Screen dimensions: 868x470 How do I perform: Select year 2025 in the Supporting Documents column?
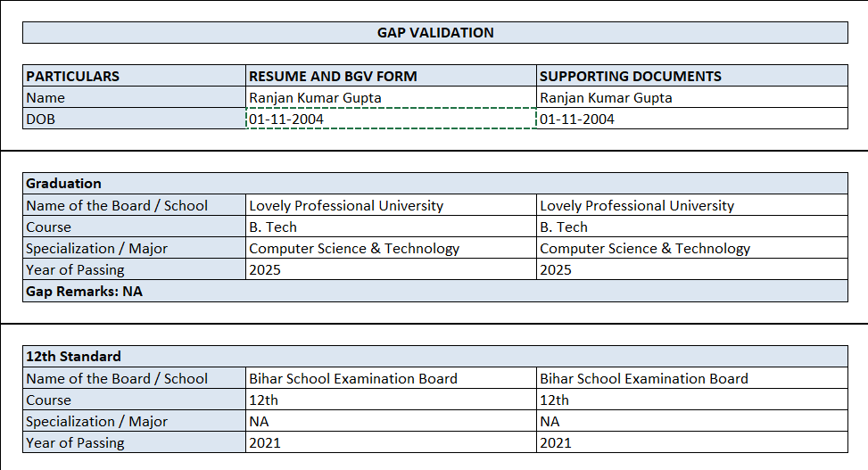pos(691,269)
